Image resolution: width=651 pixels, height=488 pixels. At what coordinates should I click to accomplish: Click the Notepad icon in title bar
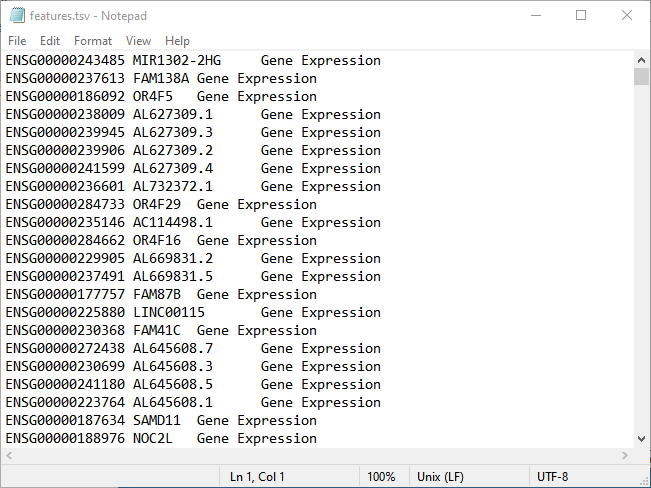[x=16, y=16]
